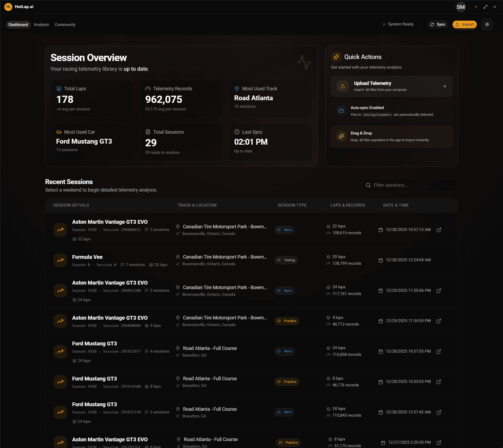
Task: Enable the Auto-sync setting card
Action: click(391, 111)
